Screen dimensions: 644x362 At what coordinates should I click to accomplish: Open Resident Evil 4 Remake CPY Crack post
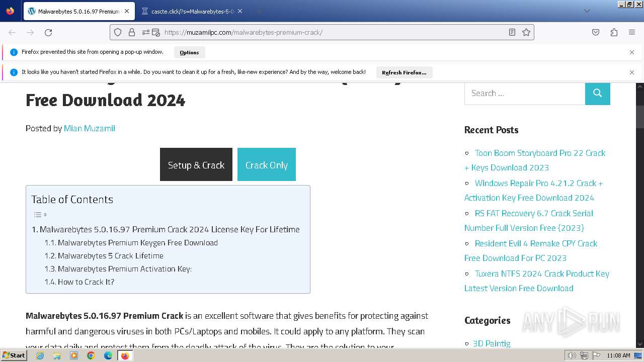[x=531, y=250]
